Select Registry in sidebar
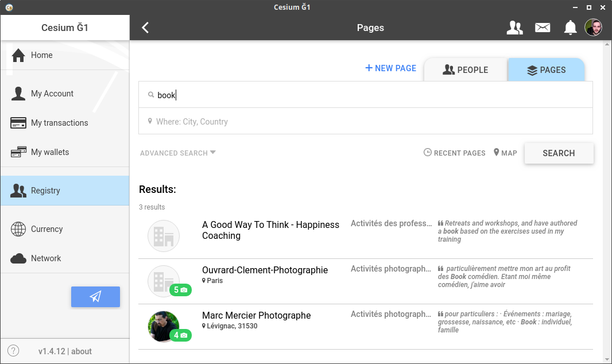 (65, 191)
